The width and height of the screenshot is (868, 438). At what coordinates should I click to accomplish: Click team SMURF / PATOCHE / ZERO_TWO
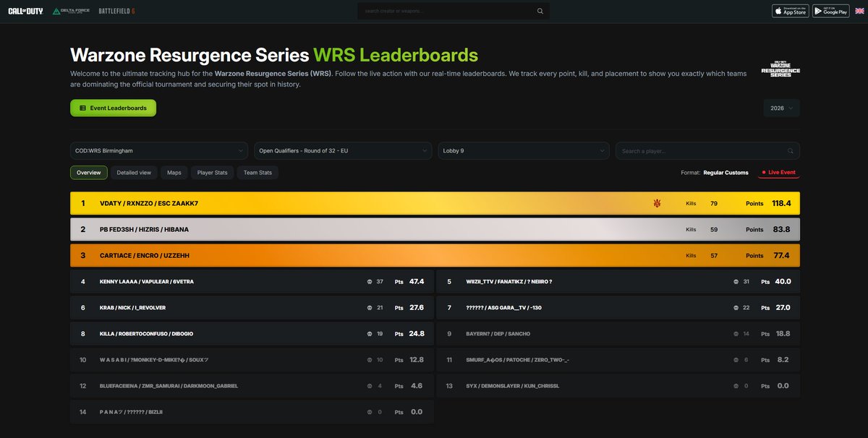(x=518, y=359)
